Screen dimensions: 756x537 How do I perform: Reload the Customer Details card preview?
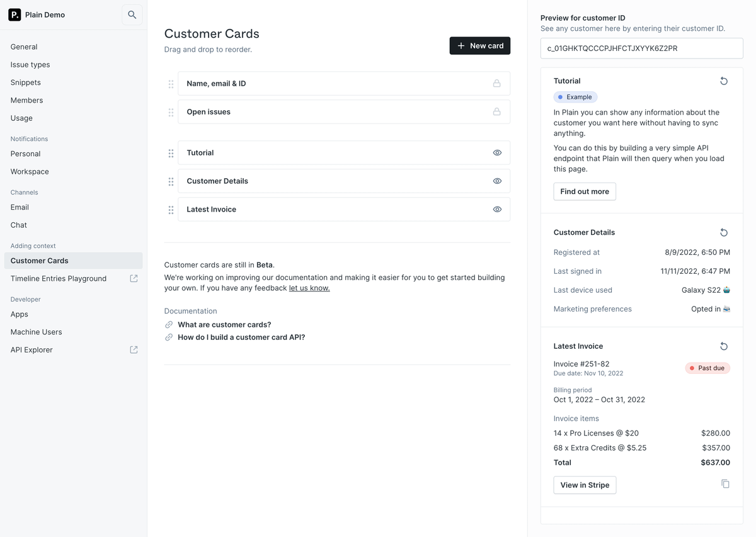(724, 233)
